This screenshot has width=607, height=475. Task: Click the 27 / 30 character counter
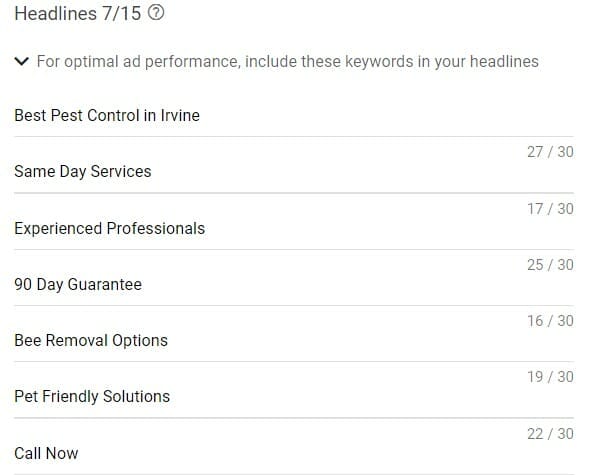[550, 152]
